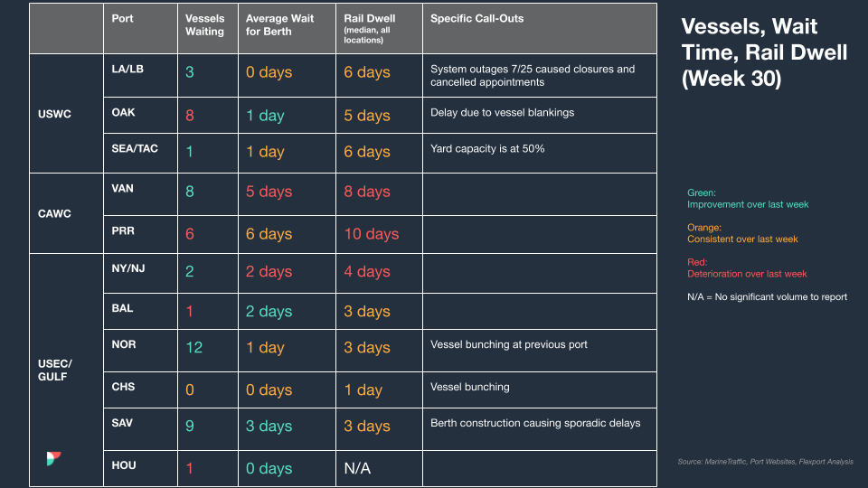Click the NY/NJ port label

click(x=127, y=268)
